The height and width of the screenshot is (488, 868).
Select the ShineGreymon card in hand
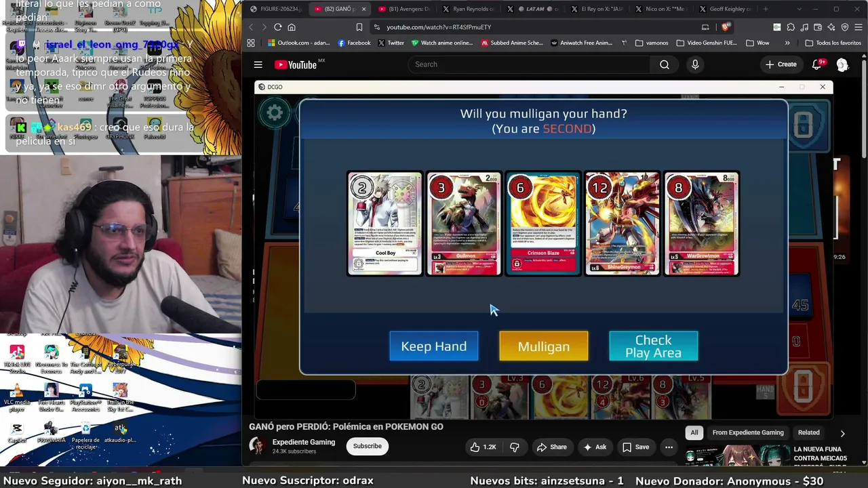tap(622, 224)
